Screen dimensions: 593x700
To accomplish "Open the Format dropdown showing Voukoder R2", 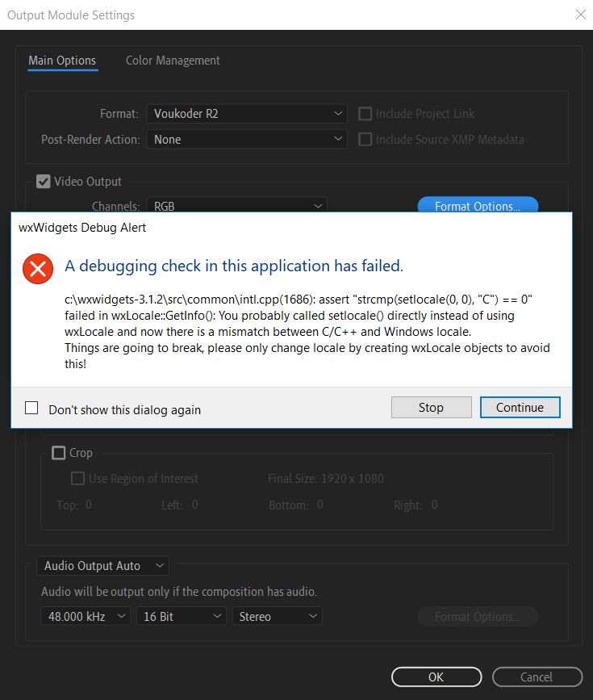I will 247,114.
